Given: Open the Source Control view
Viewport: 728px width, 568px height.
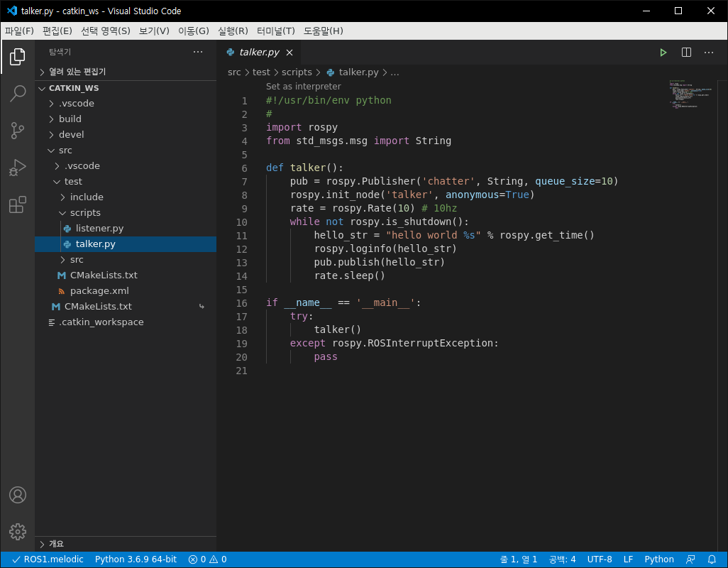Looking at the screenshot, I should [18, 131].
